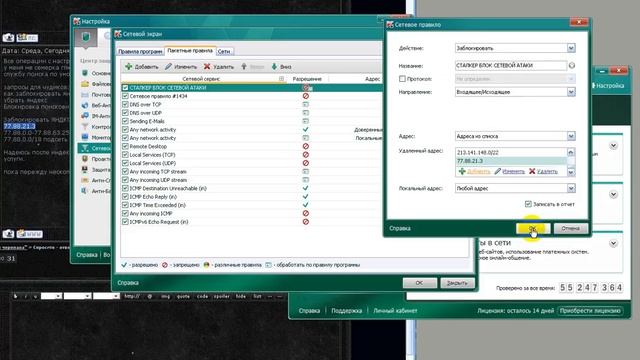Toggle Записать в отчет checkbox
Image resolution: width=640 pixels, height=360 pixels.
coord(528,204)
